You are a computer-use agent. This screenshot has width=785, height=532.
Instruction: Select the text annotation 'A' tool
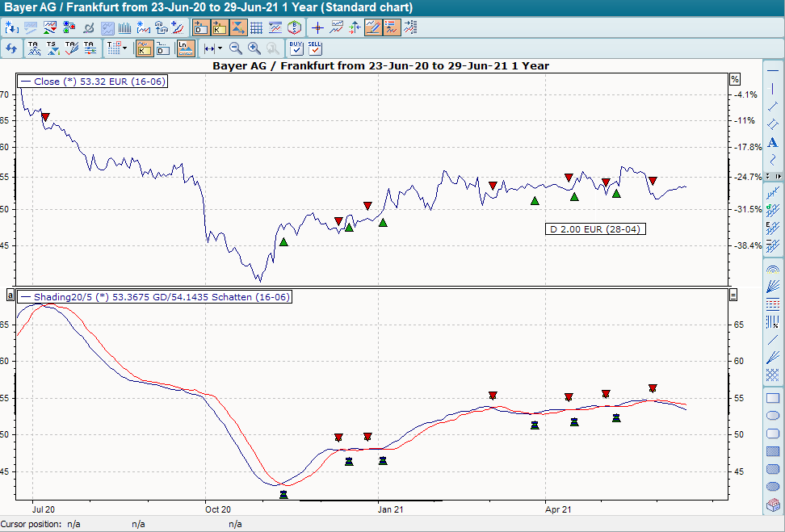[x=772, y=142]
